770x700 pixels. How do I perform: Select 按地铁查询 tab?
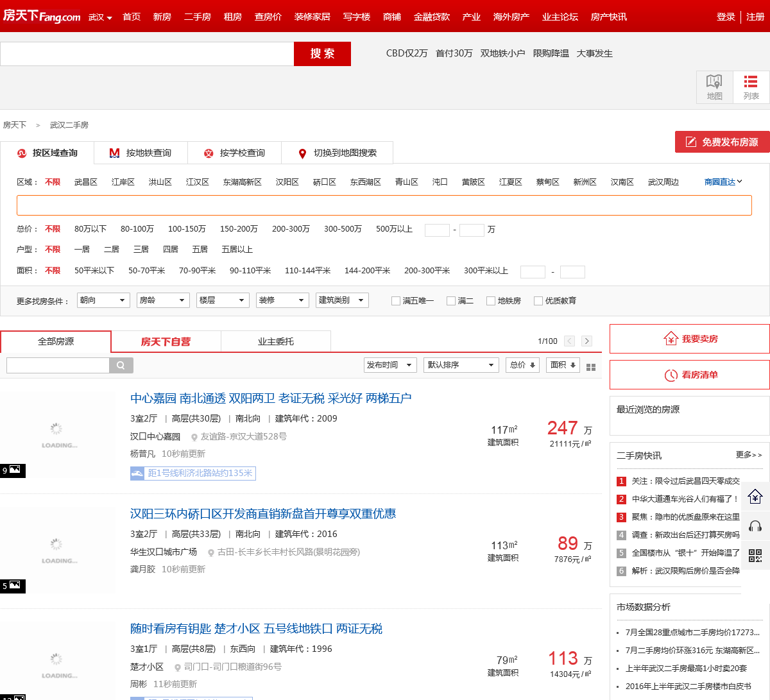[x=141, y=153]
